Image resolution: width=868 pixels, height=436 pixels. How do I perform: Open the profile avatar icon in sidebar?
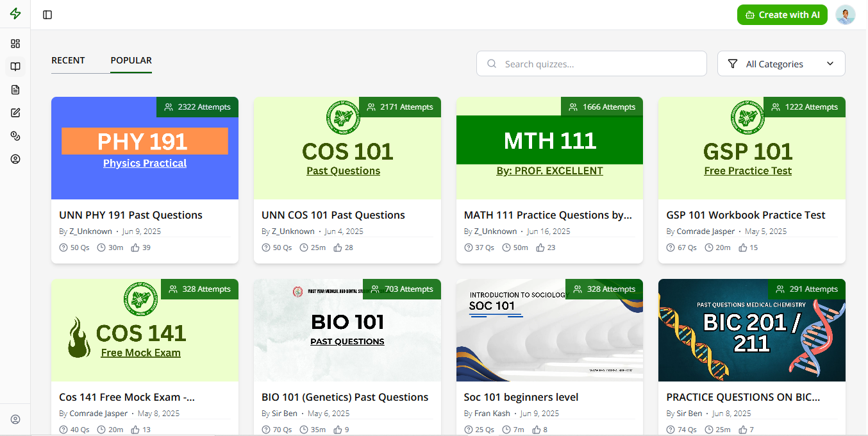(15, 158)
